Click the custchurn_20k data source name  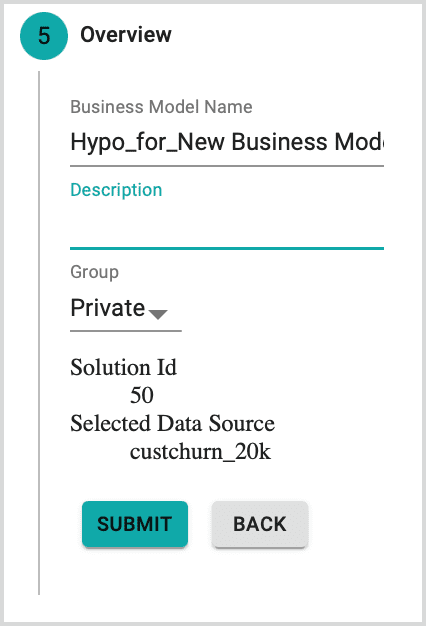[200, 452]
